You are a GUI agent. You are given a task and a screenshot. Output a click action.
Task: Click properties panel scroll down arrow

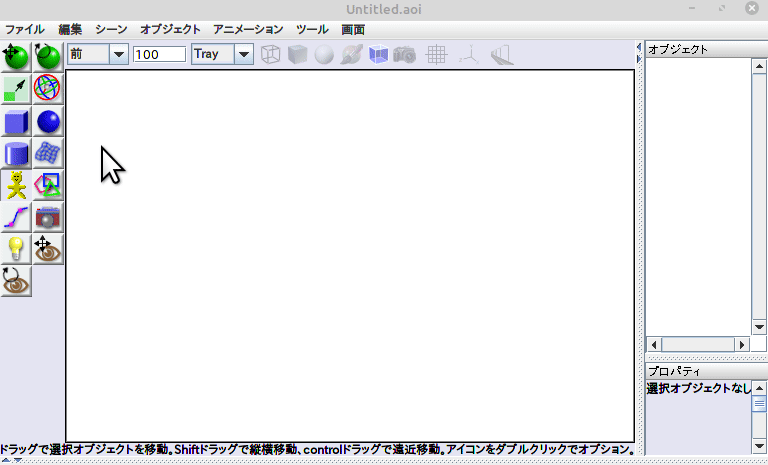pos(759,446)
